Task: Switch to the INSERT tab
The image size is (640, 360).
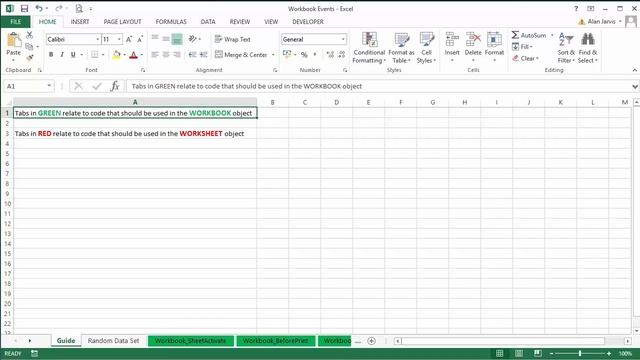Action: 80,22
